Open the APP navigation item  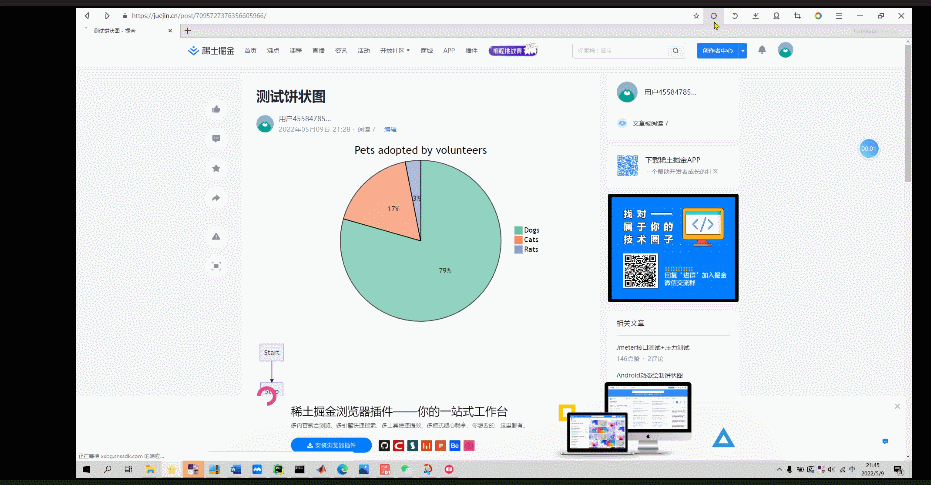(449, 51)
